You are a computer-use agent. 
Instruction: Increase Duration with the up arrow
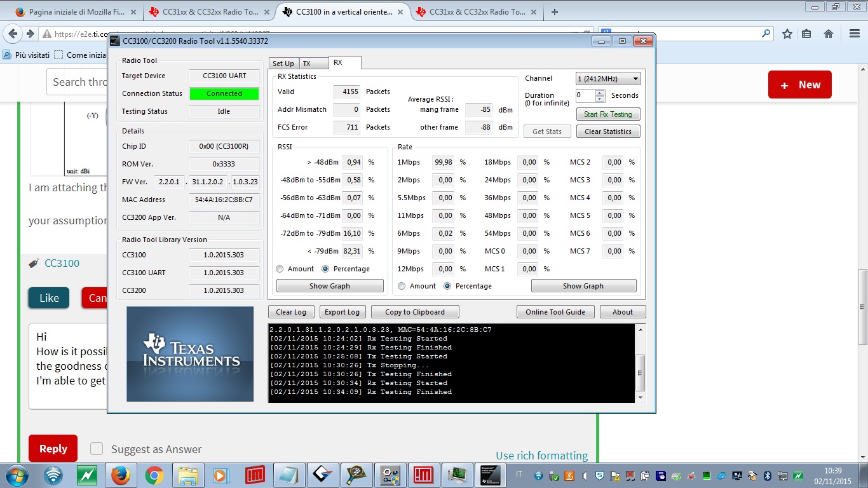click(600, 93)
